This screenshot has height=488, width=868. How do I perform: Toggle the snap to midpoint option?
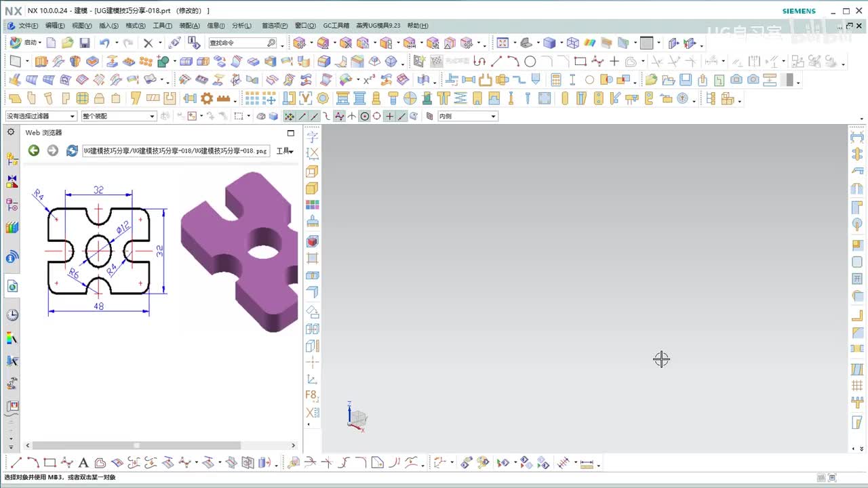click(315, 117)
